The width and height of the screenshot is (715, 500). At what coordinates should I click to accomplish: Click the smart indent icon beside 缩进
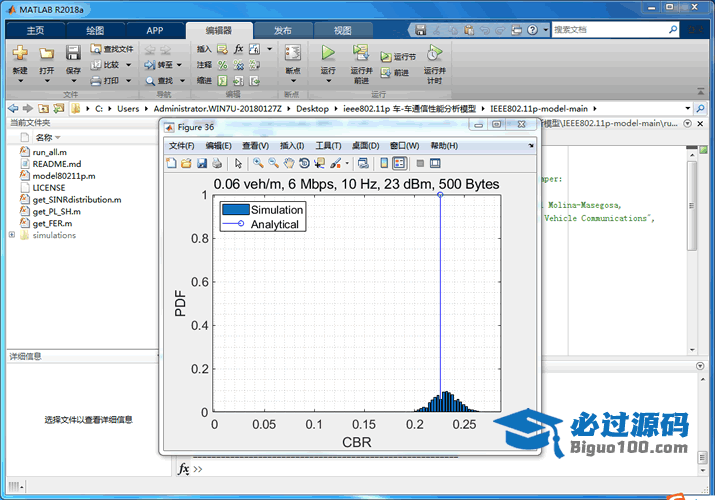[x=222, y=81]
